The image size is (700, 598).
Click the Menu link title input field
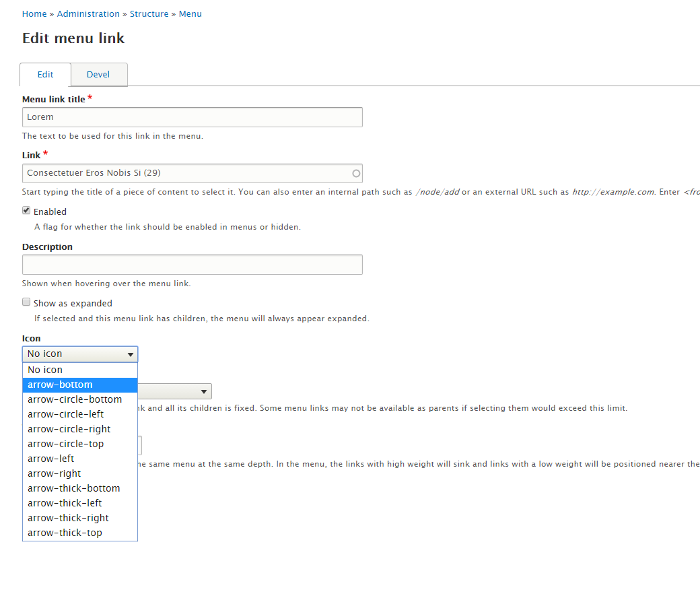[192, 117]
